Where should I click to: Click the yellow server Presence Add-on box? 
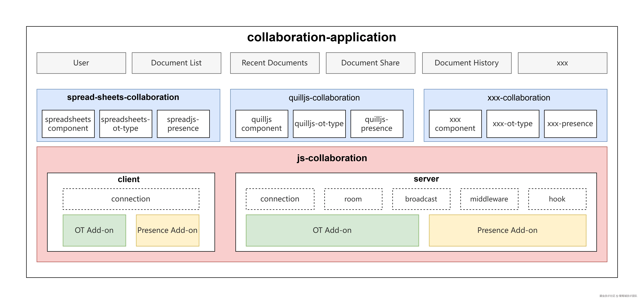point(507,230)
